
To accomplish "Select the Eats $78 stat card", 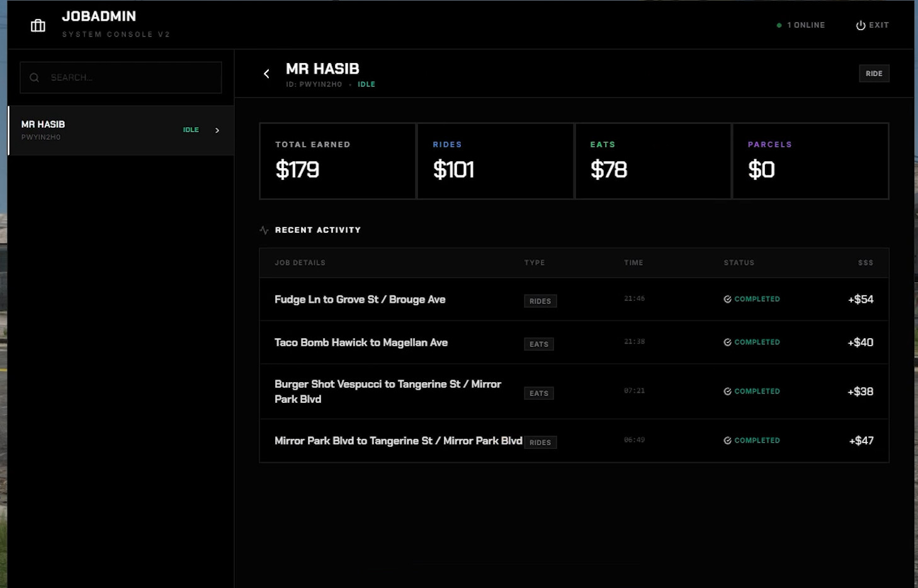I will (652, 161).
